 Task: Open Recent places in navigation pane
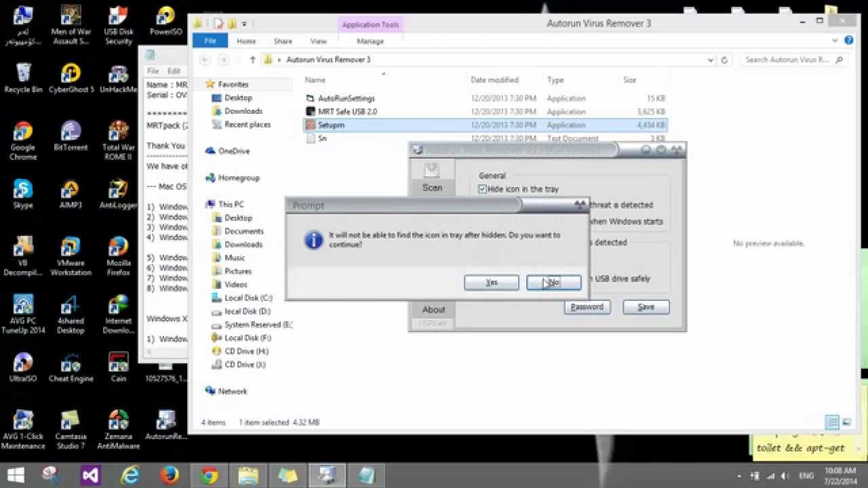click(x=247, y=125)
